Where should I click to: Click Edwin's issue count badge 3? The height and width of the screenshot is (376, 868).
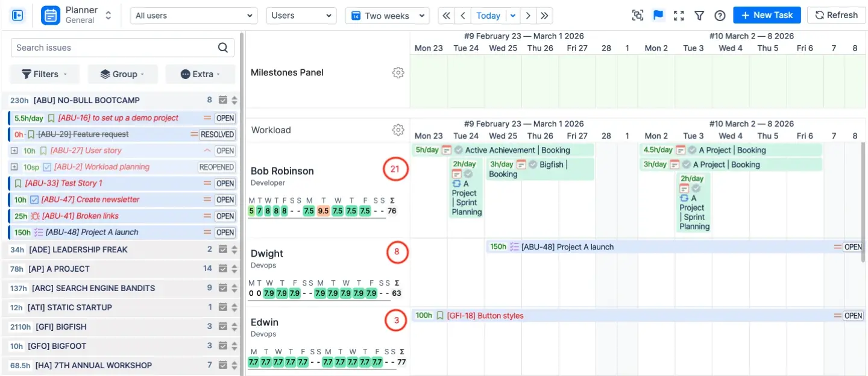point(397,321)
